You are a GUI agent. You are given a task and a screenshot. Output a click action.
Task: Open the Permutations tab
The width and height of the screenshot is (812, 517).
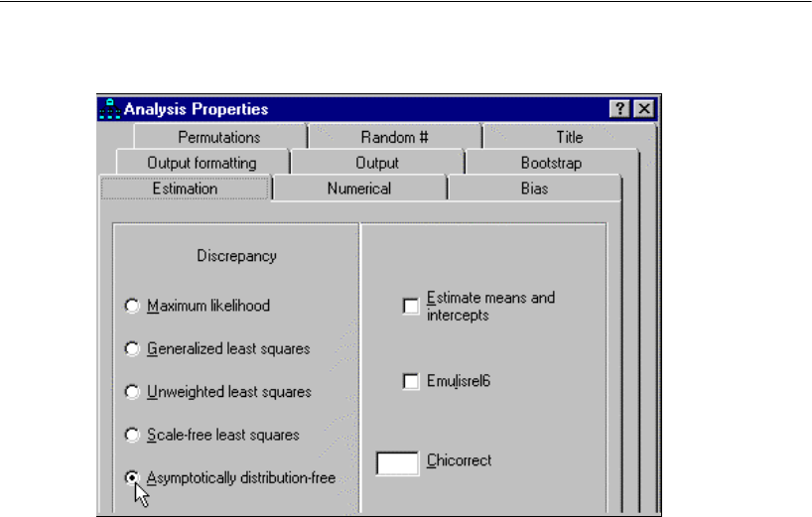click(219, 137)
